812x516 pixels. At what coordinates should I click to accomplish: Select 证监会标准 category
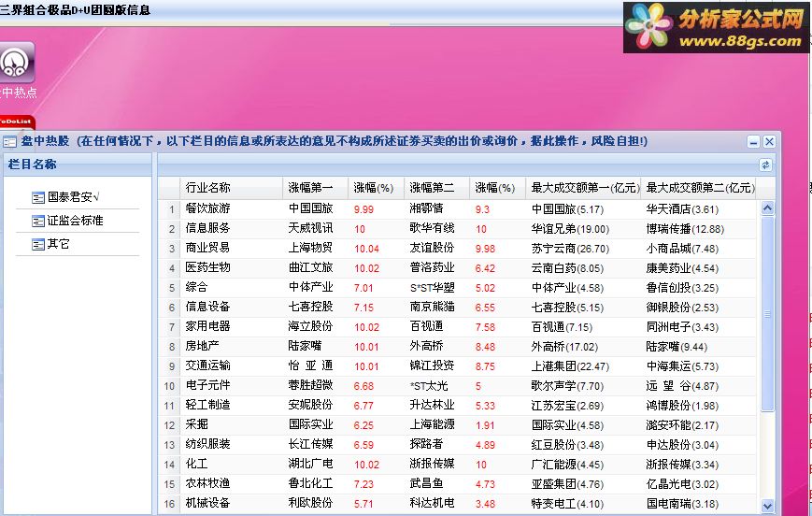[x=75, y=221]
